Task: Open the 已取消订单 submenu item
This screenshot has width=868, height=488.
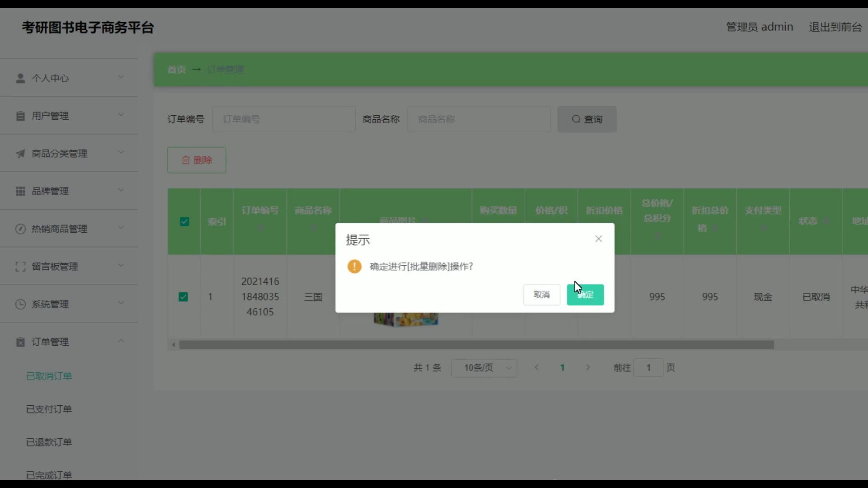Action: click(x=49, y=376)
